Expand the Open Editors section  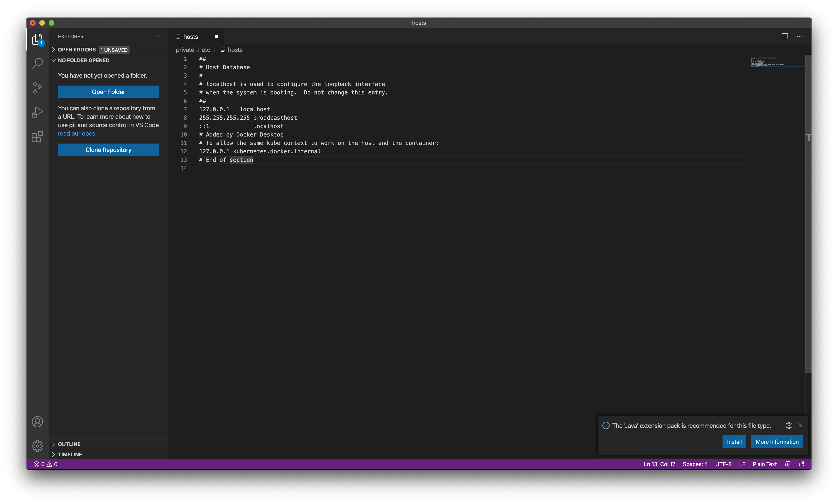77,50
